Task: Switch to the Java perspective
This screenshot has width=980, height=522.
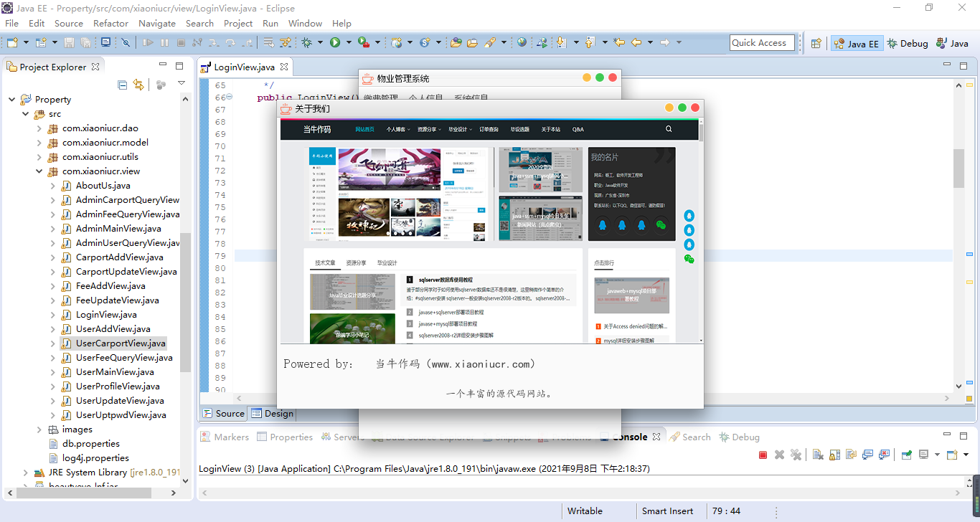Action: [x=952, y=43]
